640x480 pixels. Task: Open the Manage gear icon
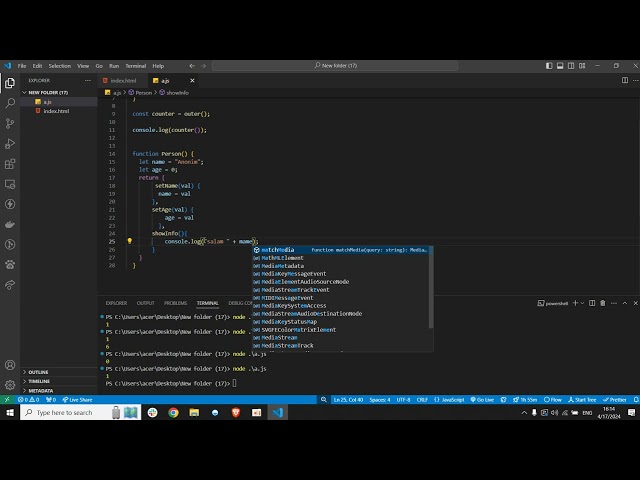point(10,384)
